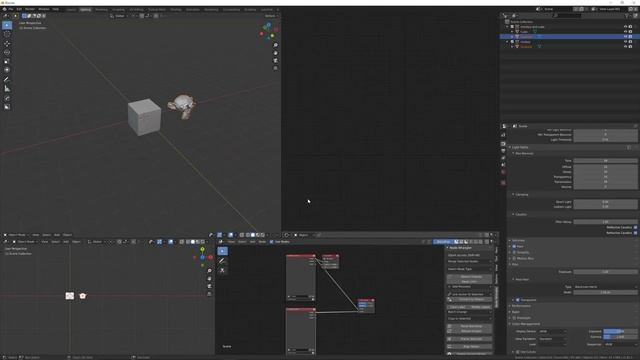Select the Cursor tool in left toolbar
640x360 pixels.
[7, 34]
